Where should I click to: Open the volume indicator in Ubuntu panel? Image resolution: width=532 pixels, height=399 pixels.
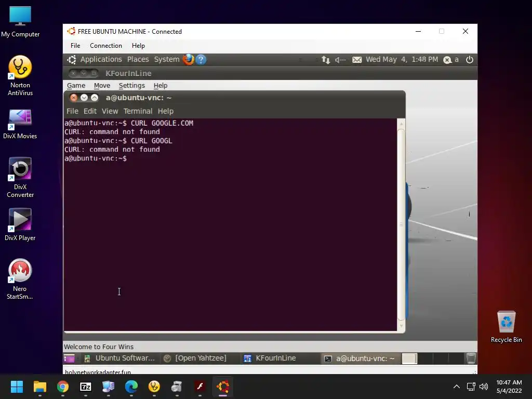tap(340, 60)
